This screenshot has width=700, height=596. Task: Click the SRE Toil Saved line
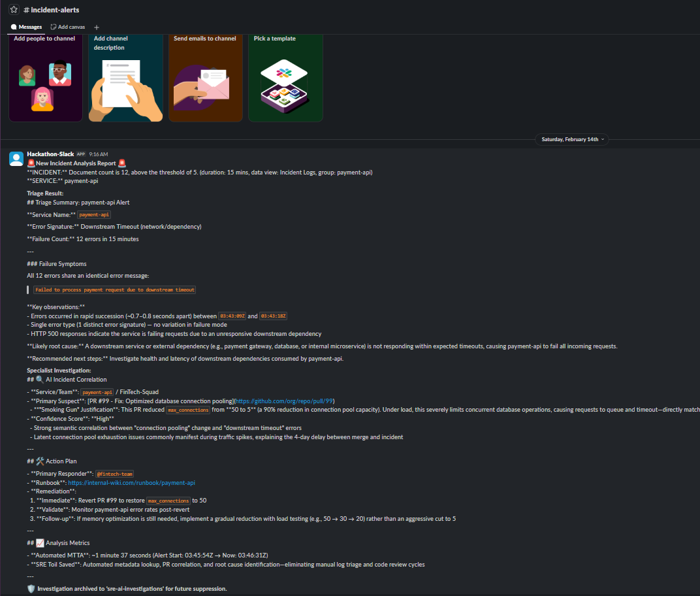(226, 565)
